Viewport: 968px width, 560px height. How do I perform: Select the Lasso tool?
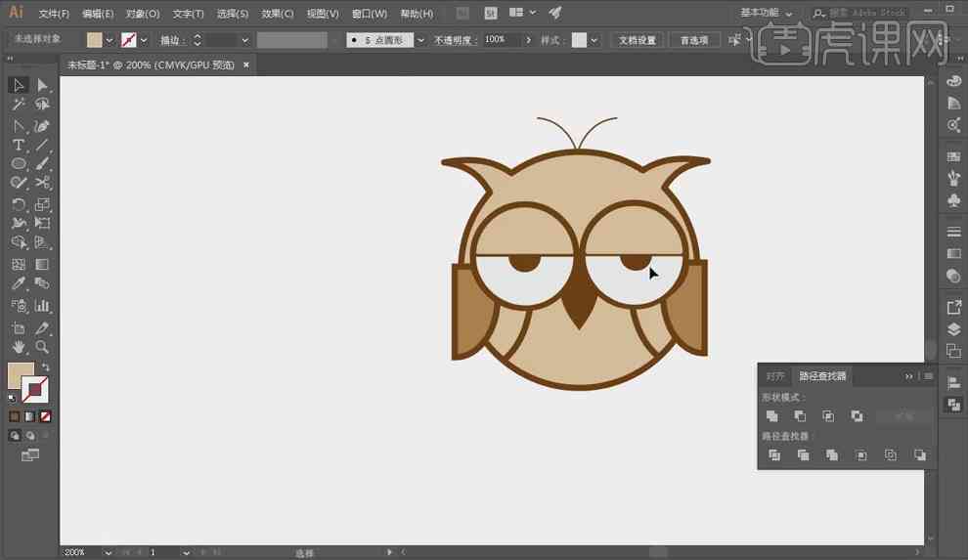click(42, 104)
